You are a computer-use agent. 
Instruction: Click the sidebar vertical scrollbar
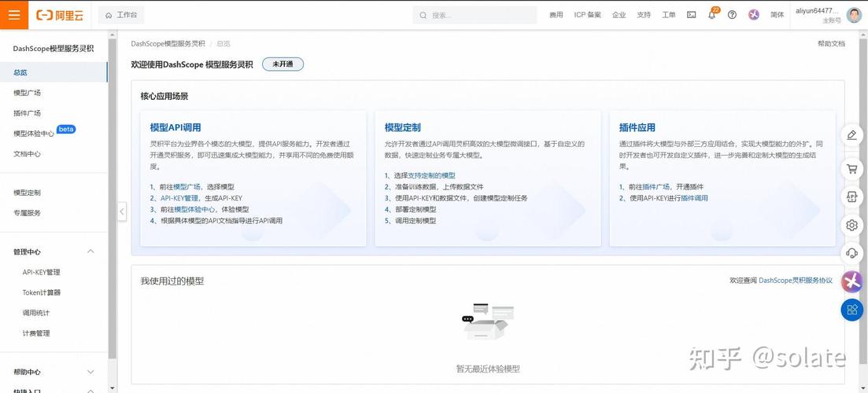(x=113, y=199)
